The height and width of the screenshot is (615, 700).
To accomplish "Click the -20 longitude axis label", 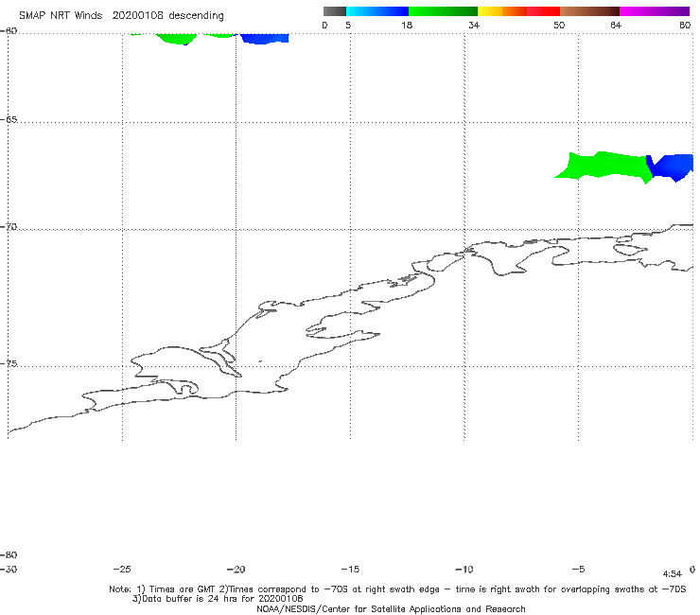I will pyautogui.click(x=236, y=569).
